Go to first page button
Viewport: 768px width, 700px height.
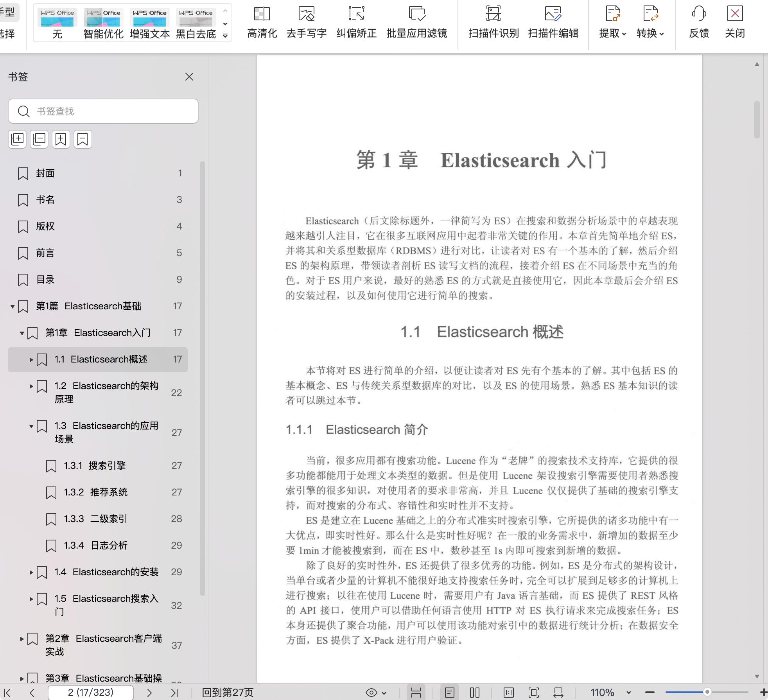pyautogui.click(x=7, y=693)
